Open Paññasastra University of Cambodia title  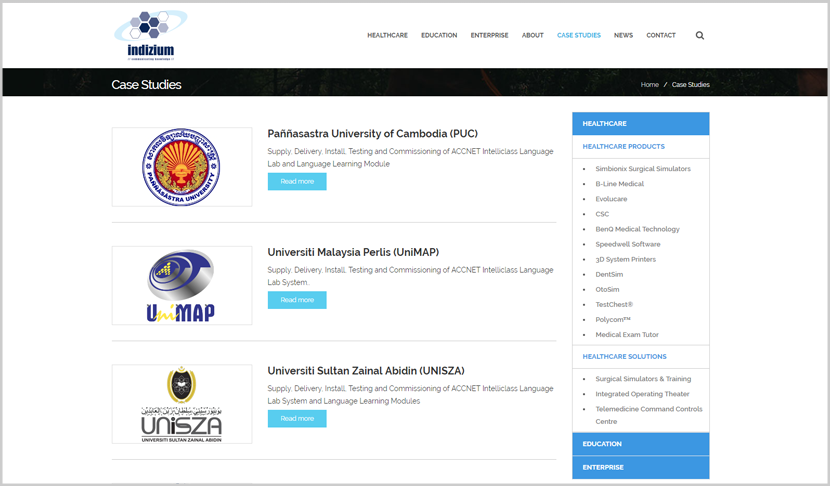pyautogui.click(x=372, y=133)
